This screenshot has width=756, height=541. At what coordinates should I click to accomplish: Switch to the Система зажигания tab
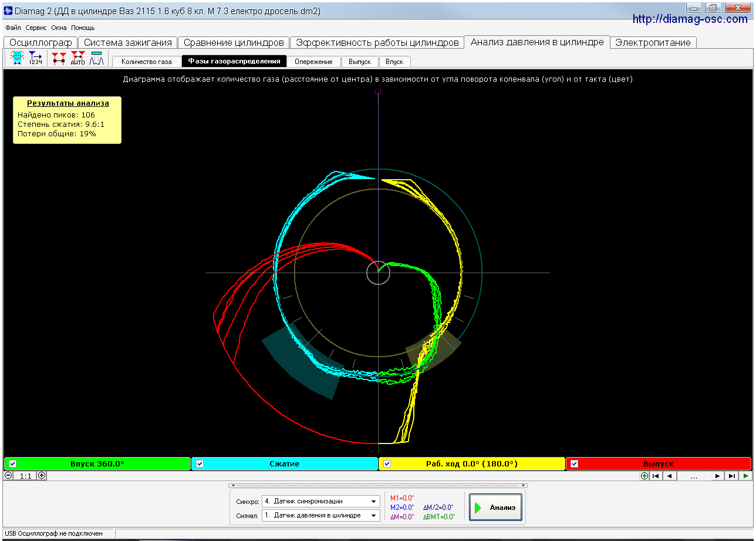click(x=128, y=42)
